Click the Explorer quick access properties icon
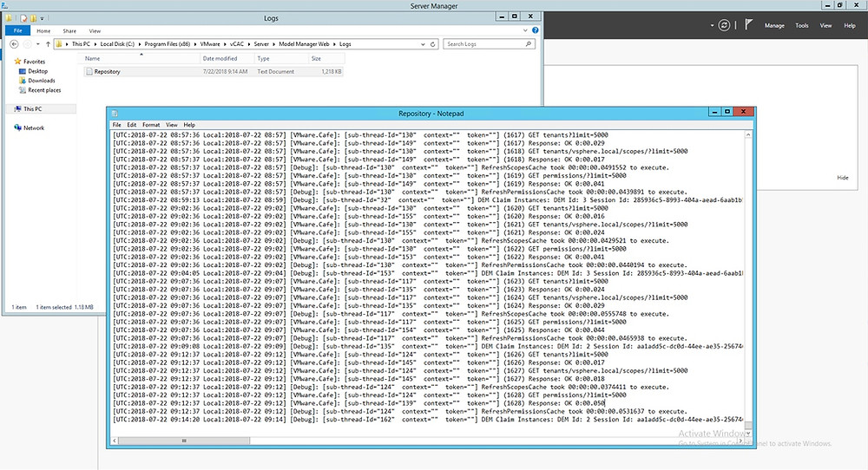868x470 pixels. click(x=23, y=18)
